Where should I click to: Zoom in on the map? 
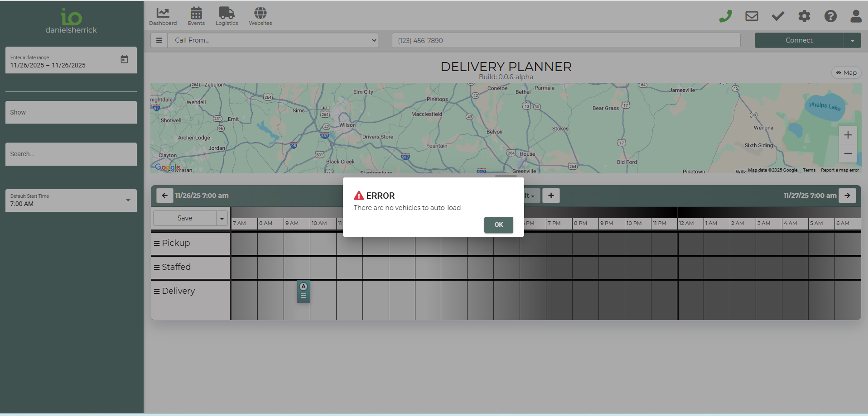(848, 135)
